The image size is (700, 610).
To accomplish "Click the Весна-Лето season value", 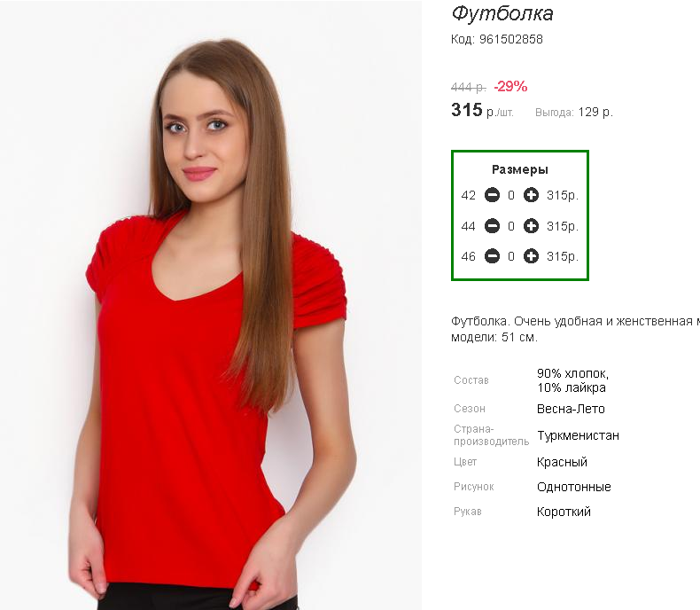I will pyautogui.click(x=571, y=409).
